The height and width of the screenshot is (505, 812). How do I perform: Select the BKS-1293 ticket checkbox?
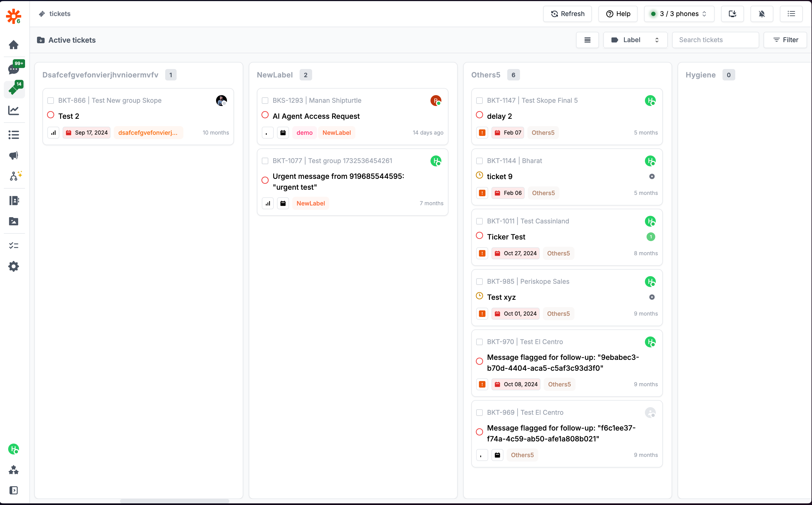265,101
